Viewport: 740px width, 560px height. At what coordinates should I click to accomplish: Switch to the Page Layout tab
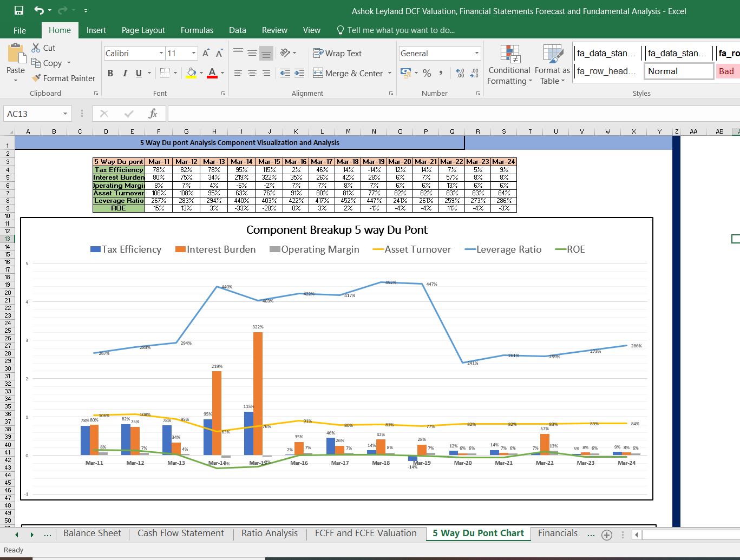pos(143,30)
